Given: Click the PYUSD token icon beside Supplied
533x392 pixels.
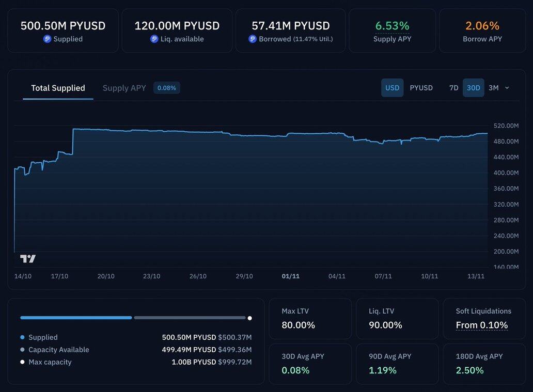Looking at the screenshot, I should [x=47, y=39].
